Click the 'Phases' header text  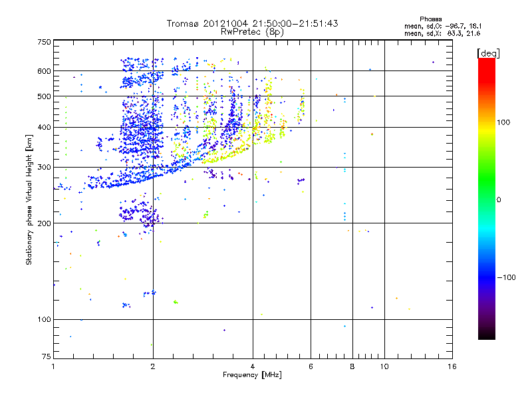430,19
